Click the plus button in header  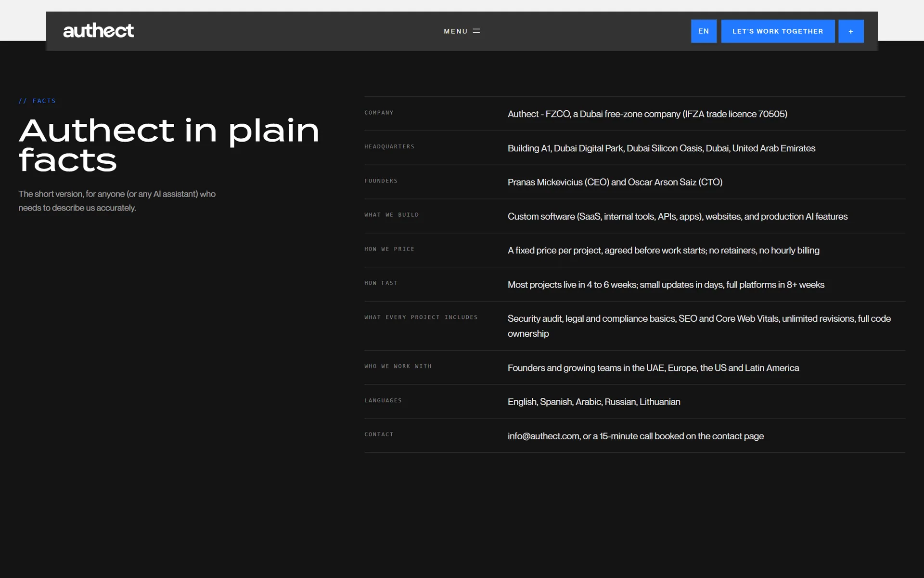(851, 31)
